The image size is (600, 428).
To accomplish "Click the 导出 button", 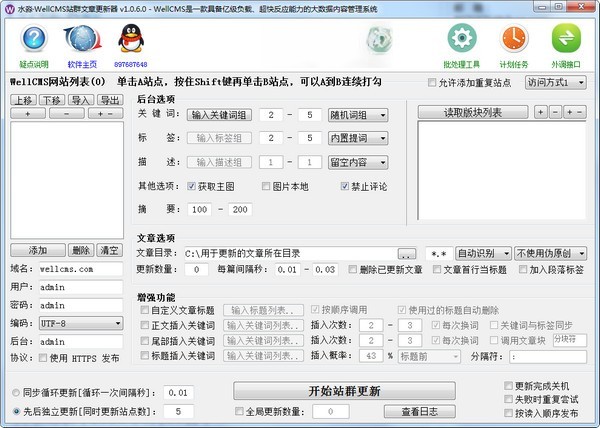I will pyautogui.click(x=110, y=100).
